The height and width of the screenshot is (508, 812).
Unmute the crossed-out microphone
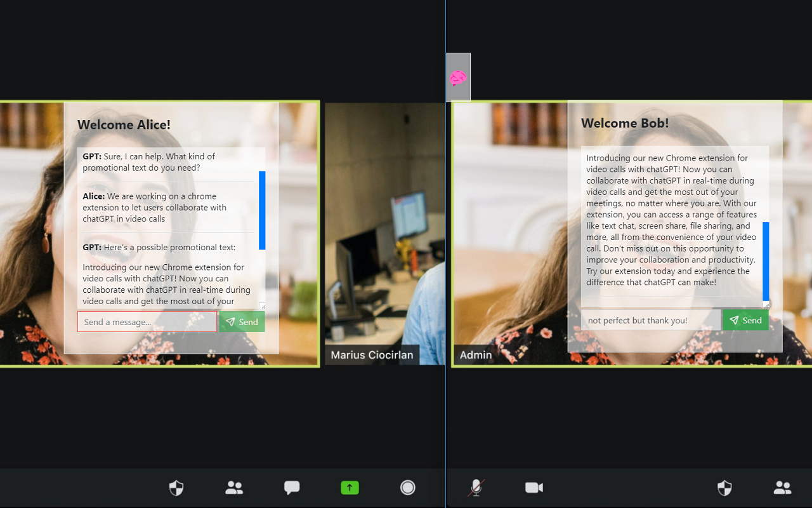(476, 488)
